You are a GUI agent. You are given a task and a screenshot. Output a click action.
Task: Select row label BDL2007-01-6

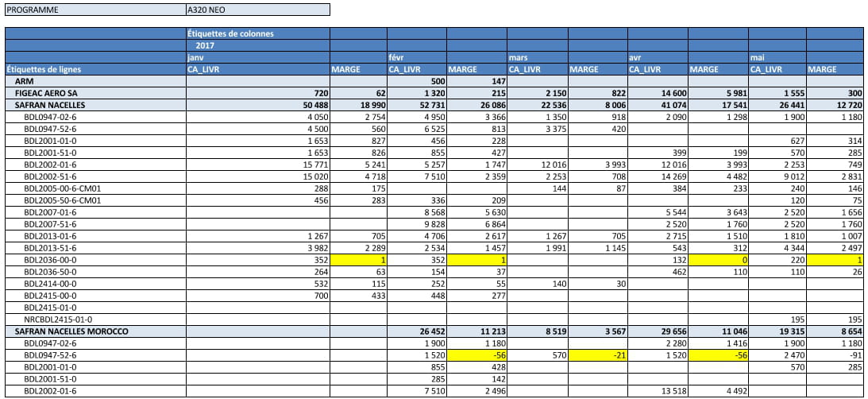pyautogui.click(x=96, y=211)
